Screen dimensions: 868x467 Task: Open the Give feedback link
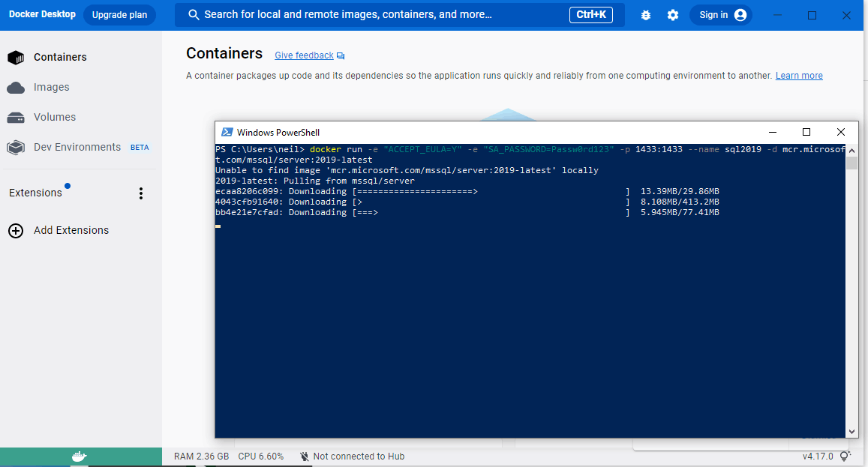(303, 55)
